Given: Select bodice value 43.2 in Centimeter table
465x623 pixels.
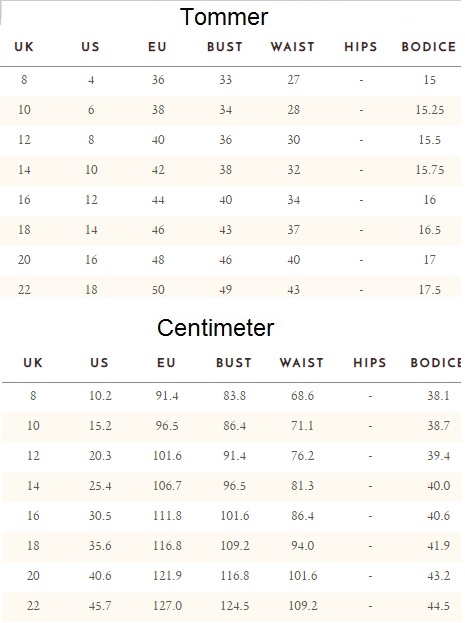Looking at the screenshot, I should click(438, 576).
